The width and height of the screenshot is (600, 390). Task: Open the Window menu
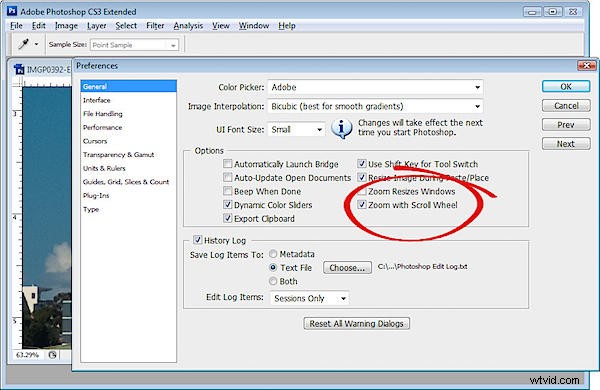pyautogui.click(x=254, y=26)
